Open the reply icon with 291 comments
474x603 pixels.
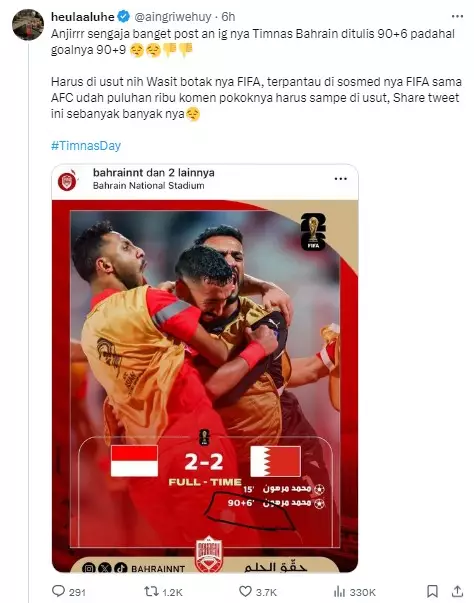pos(58,591)
